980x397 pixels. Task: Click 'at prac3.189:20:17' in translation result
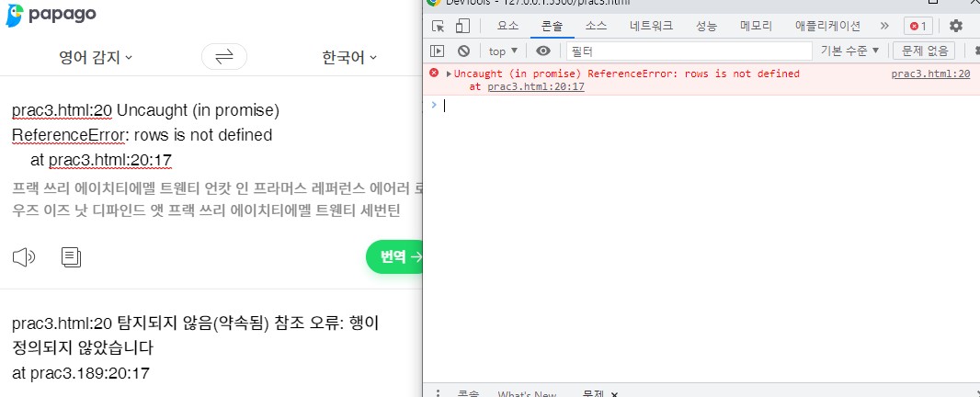81,374
